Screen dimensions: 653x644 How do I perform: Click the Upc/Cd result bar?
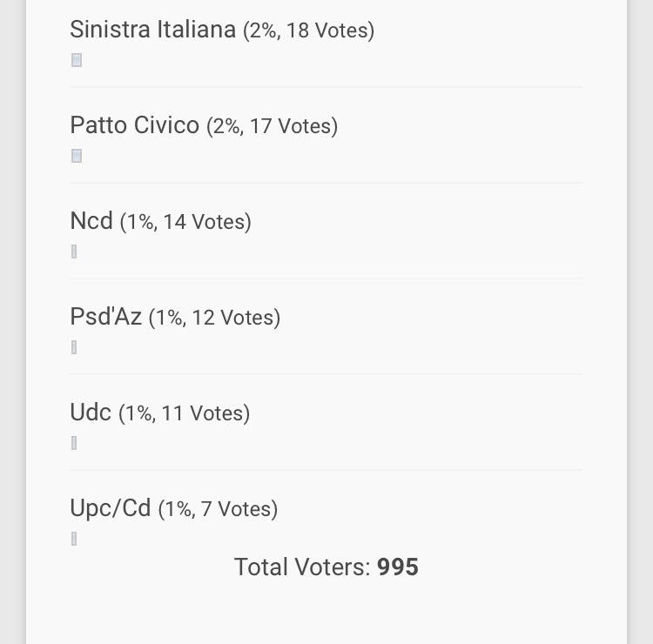(x=74, y=540)
